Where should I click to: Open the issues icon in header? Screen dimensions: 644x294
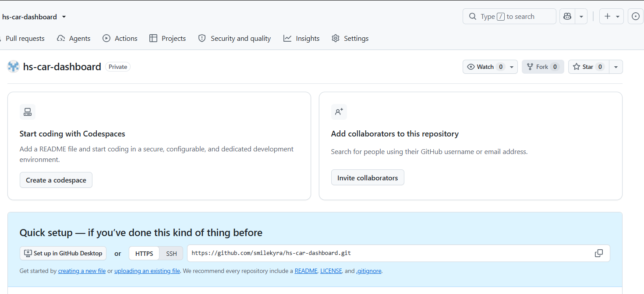tap(636, 17)
